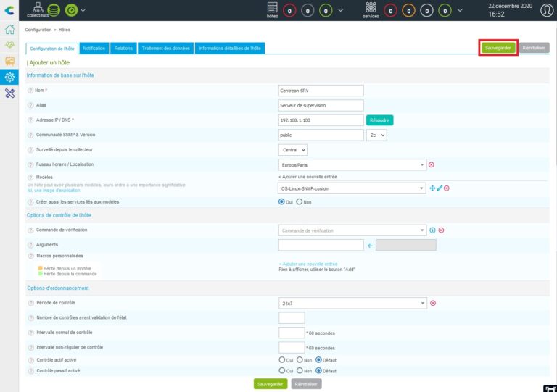Click the grey hosts unreachable counter

(x=308, y=11)
